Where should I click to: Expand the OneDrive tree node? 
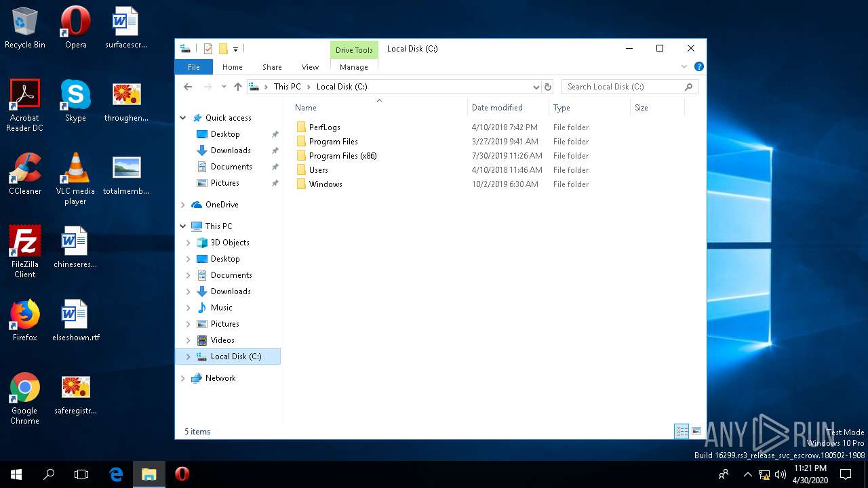[x=183, y=205]
